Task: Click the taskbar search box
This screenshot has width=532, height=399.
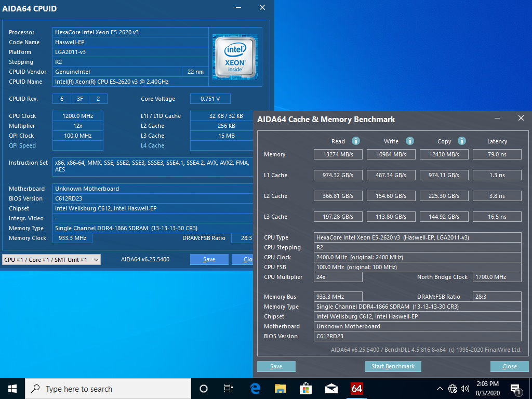Action: pyautogui.click(x=108, y=389)
